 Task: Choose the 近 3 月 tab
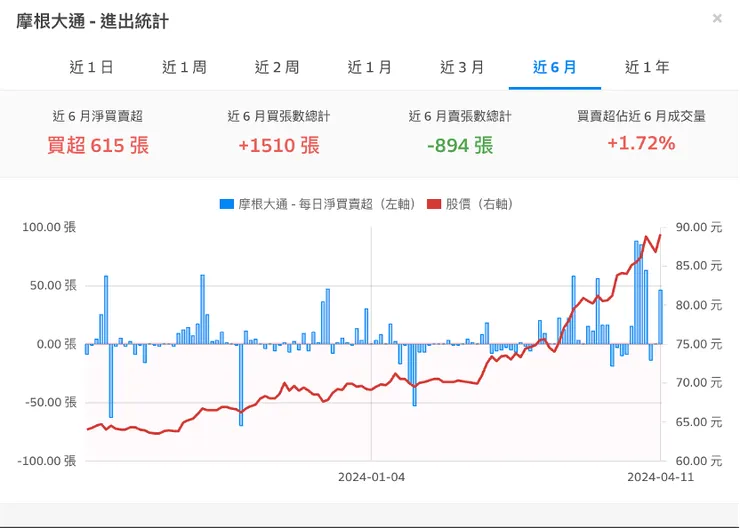(x=462, y=67)
